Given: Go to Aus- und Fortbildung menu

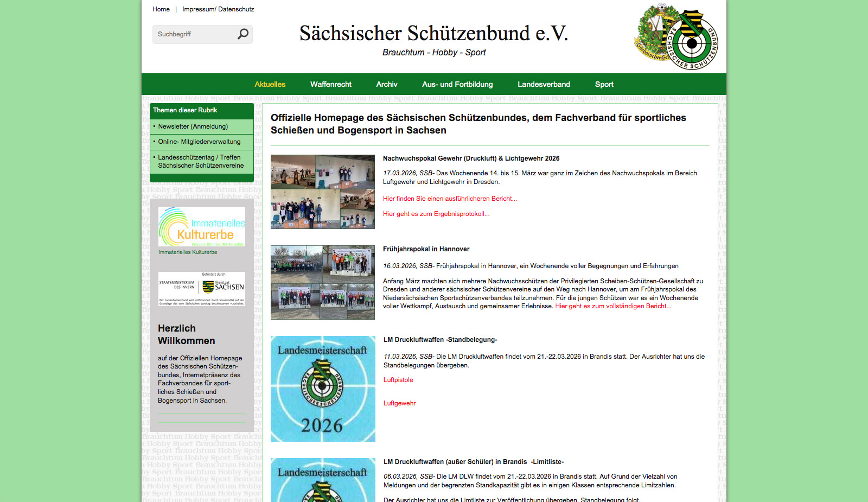Looking at the screenshot, I should click(x=457, y=84).
